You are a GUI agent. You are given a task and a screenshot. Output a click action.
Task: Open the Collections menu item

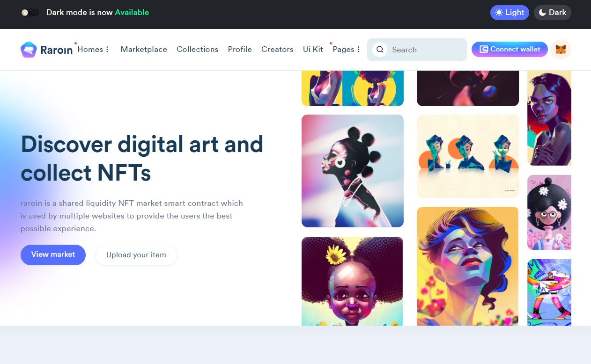pos(197,49)
